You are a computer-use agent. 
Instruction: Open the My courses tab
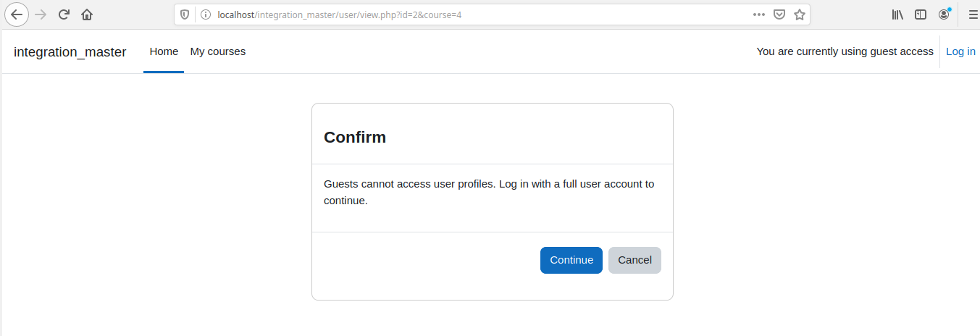tap(218, 51)
